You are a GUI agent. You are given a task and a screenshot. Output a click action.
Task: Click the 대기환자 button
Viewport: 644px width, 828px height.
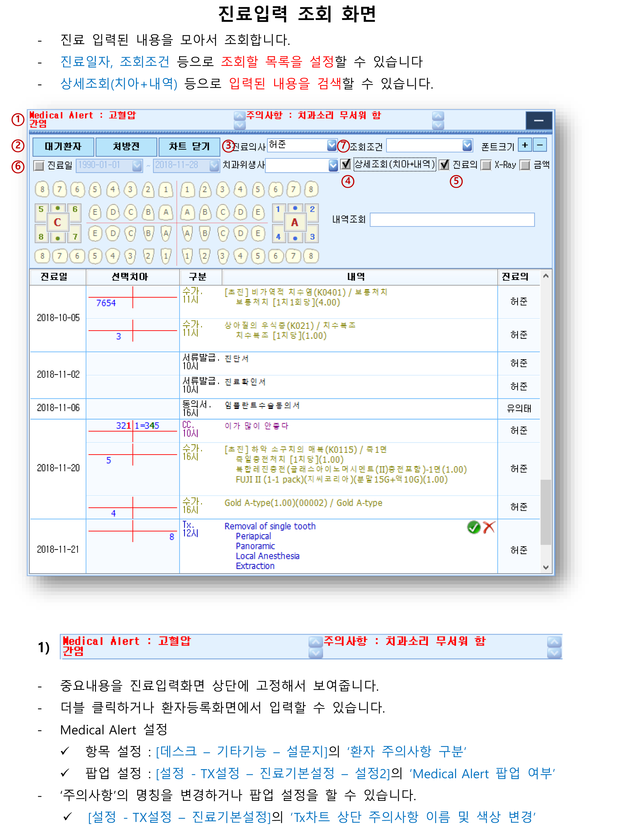click(x=63, y=147)
